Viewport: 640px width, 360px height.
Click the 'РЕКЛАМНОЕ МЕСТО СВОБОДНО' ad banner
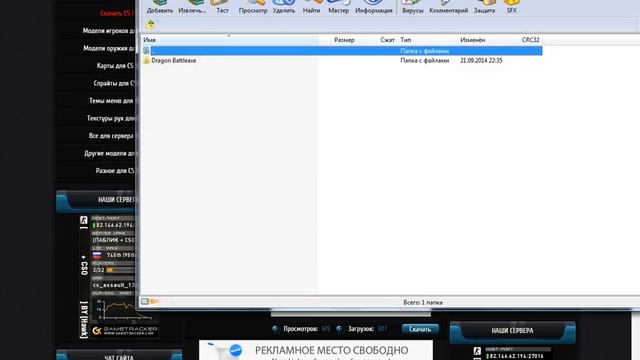click(x=316, y=351)
